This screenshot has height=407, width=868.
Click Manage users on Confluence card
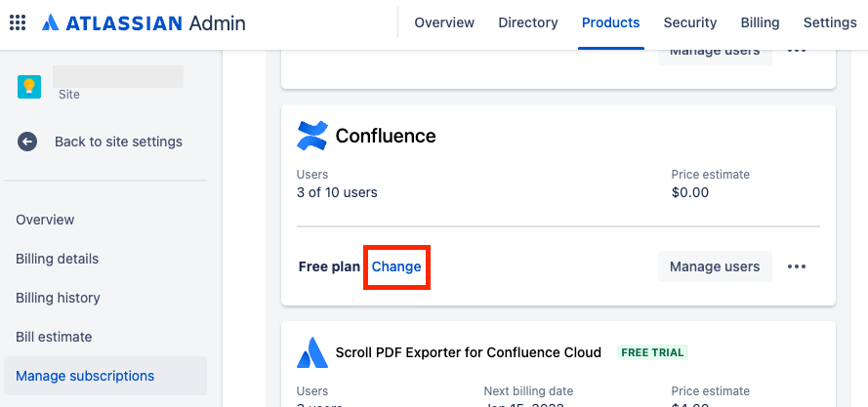point(715,266)
